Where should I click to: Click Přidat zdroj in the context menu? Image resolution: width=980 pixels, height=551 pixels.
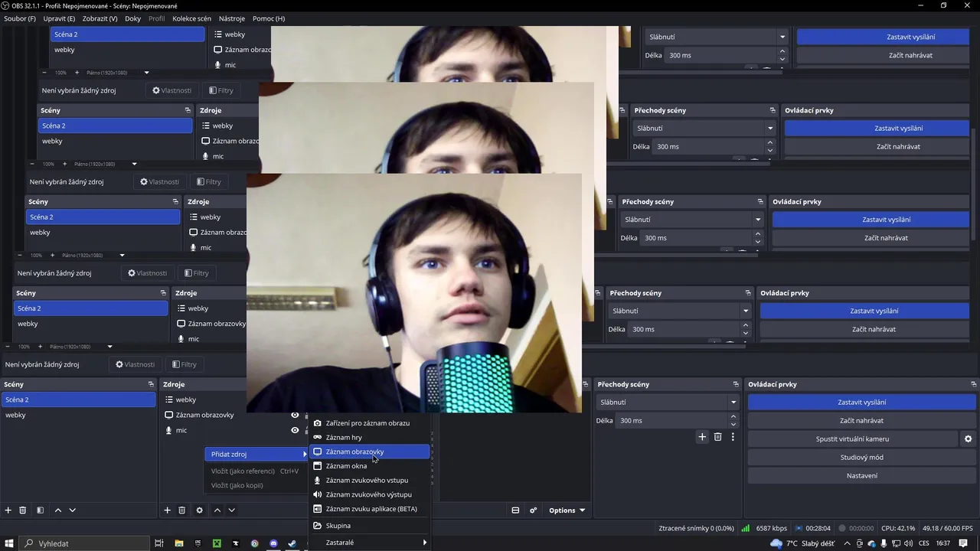pos(257,455)
